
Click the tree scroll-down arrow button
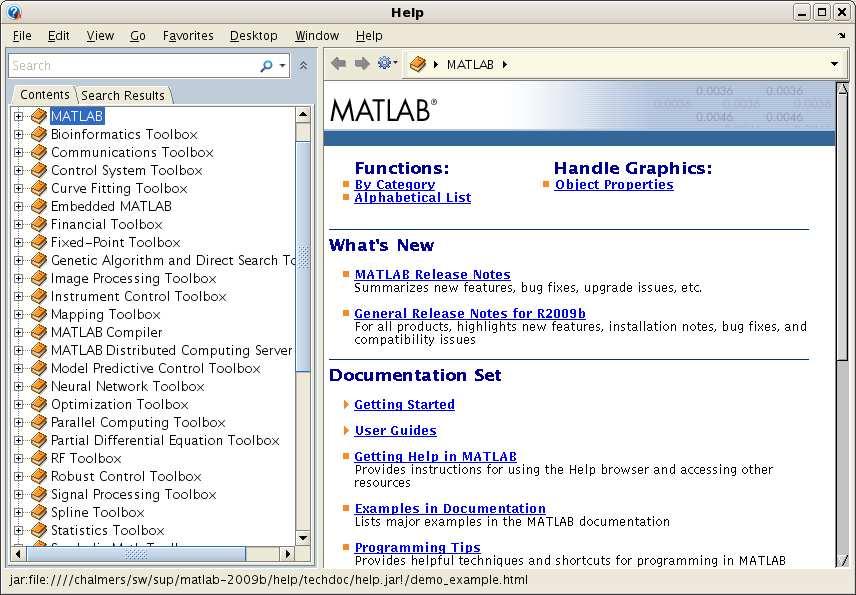click(303, 538)
